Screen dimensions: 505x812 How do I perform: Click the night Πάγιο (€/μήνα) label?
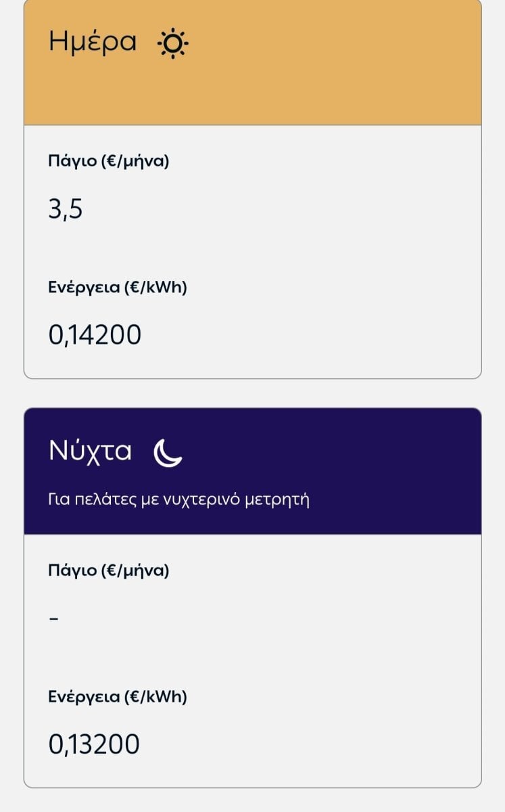point(109,571)
